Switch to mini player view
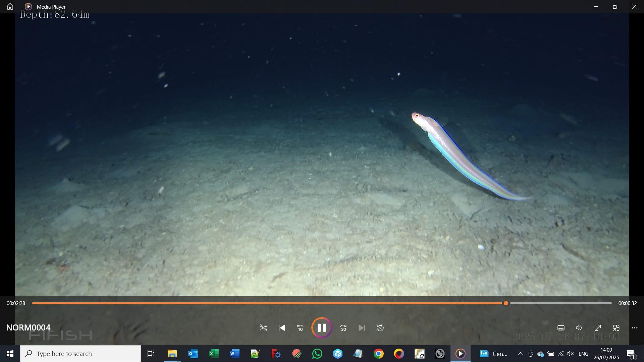This screenshot has height=362, width=644. 616,328
